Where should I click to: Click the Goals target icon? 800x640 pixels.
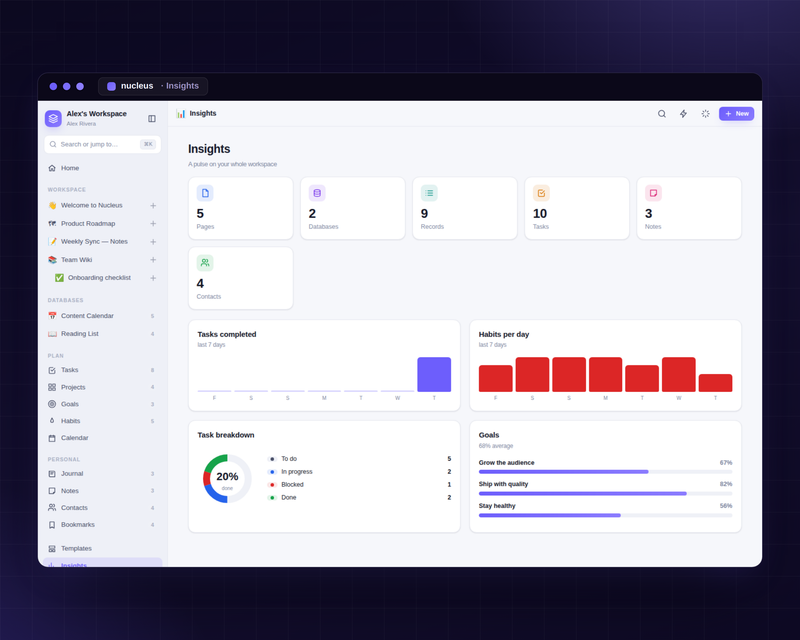pos(52,404)
